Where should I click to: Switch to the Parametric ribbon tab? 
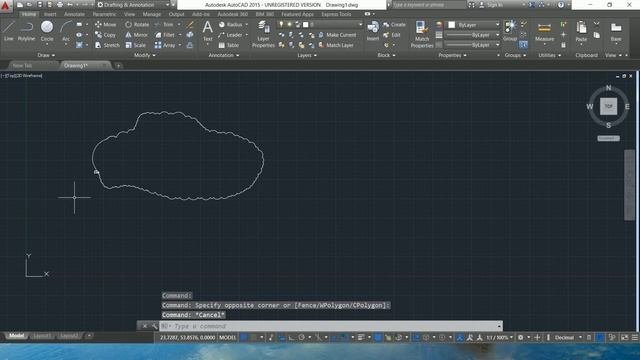pos(104,14)
